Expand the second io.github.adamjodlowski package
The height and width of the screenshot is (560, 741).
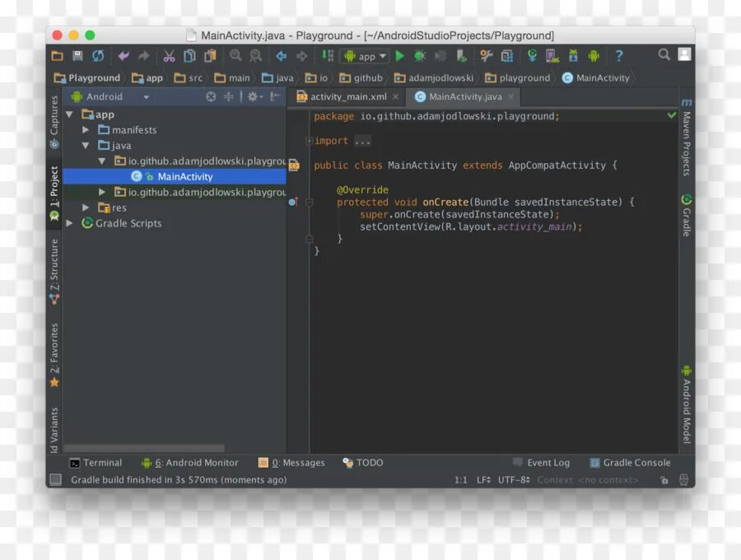[101, 193]
